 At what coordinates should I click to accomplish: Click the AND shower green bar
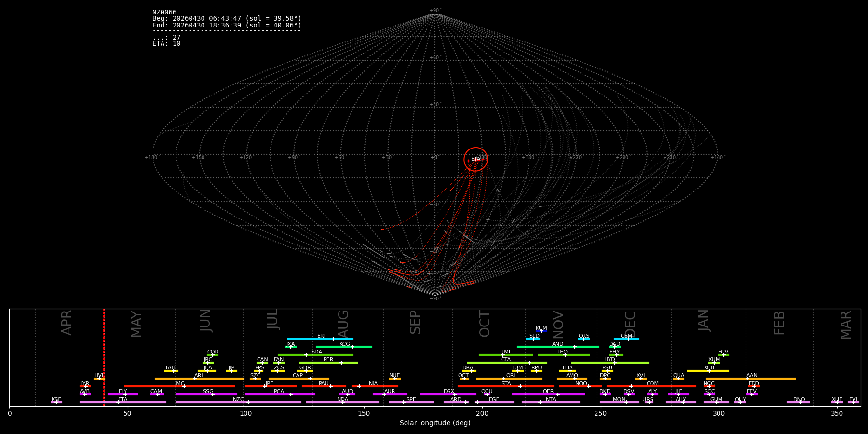click(x=558, y=347)
